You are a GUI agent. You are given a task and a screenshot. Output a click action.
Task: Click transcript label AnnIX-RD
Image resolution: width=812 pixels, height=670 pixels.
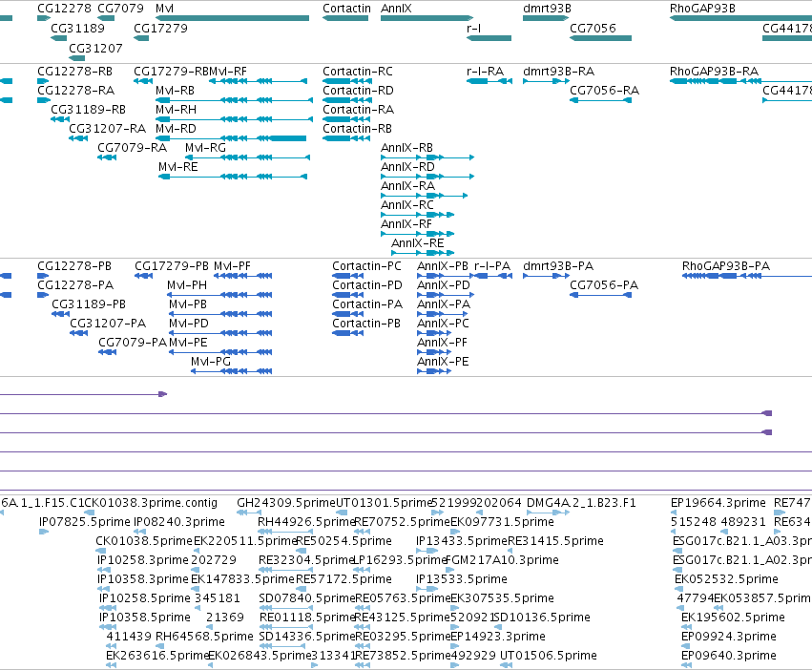click(407, 167)
